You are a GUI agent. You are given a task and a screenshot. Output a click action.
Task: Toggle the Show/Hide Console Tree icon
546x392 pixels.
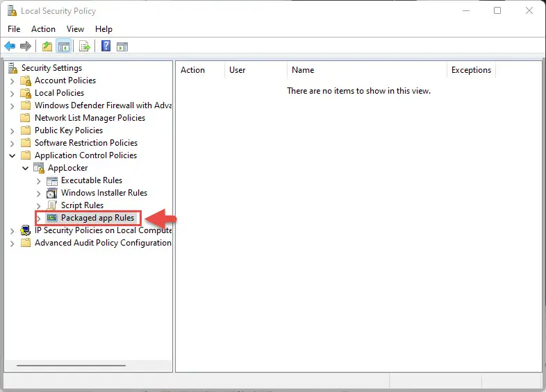pyautogui.click(x=64, y=46)
